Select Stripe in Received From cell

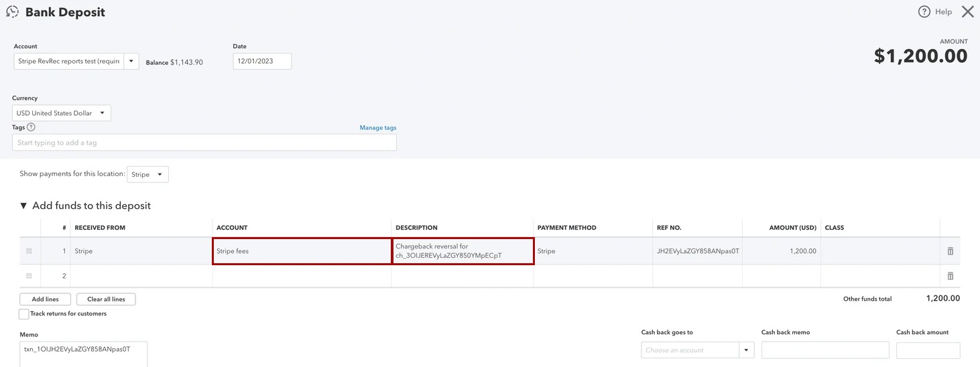click(141, 251)
